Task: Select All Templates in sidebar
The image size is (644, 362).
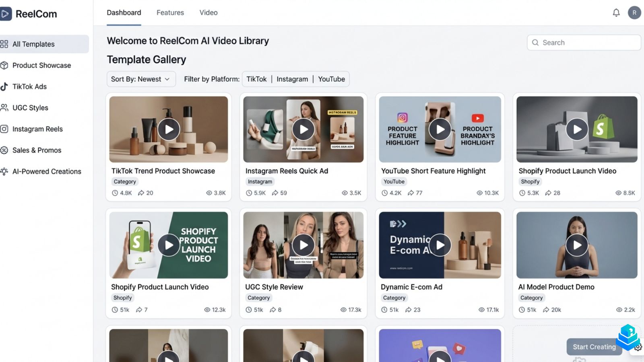Action: coord(44,44)
